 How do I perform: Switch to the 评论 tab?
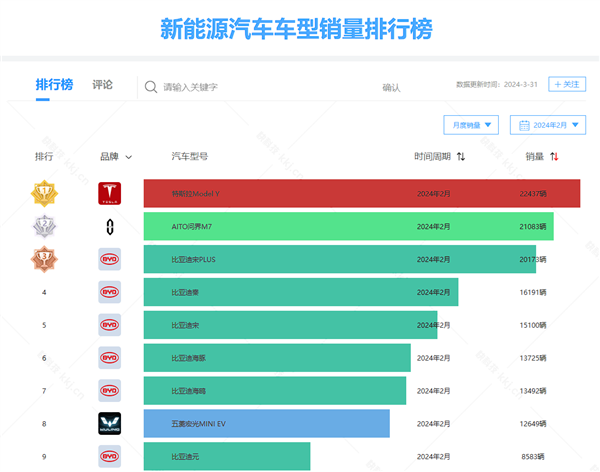(x=102, y=85)
